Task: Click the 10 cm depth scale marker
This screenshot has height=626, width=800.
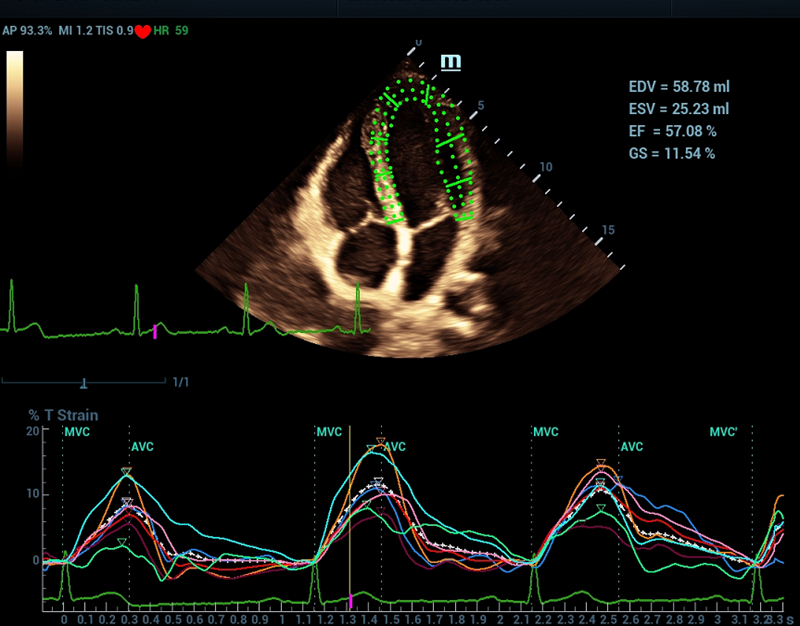Action: [x=546, y=167]
